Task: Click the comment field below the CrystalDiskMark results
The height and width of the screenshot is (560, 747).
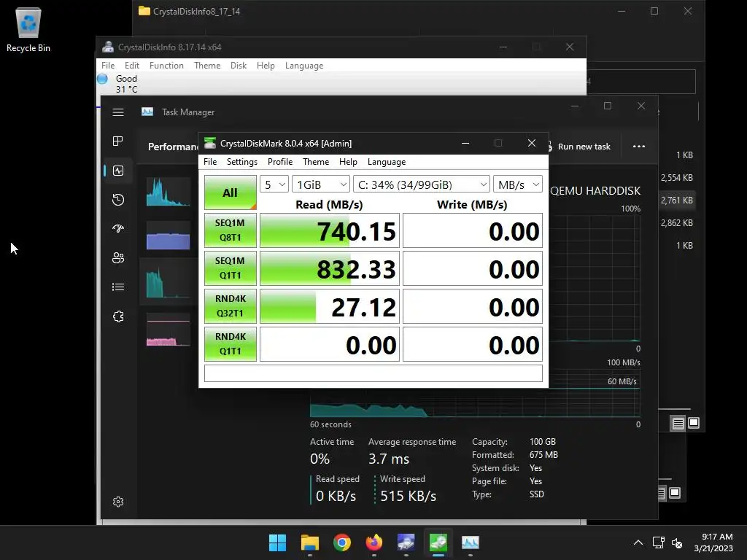Action: click(373, 373)
